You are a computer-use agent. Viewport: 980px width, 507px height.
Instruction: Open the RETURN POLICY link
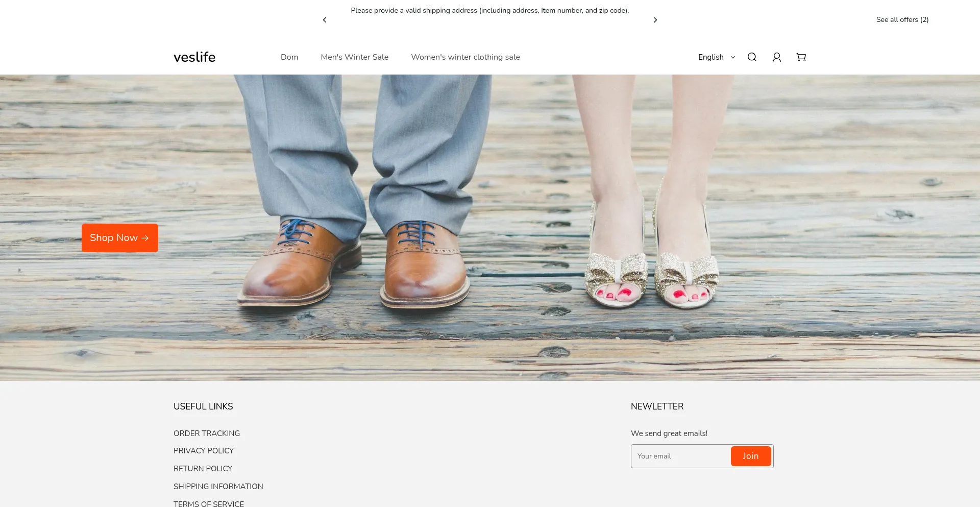pyautogui.click(x=203, y=468)
